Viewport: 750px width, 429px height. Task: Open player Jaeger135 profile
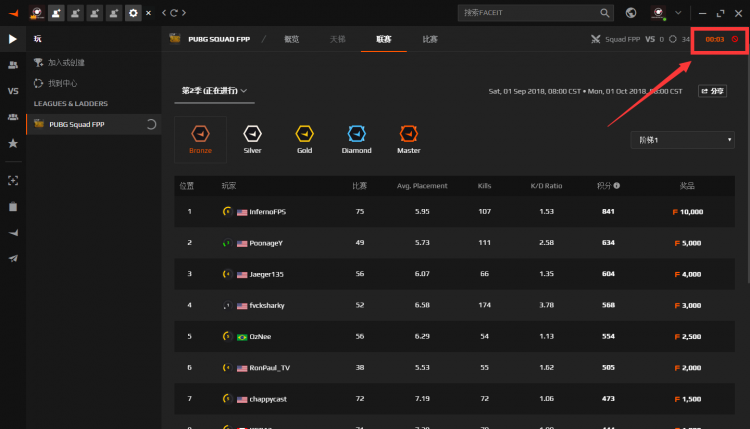[266, 274]
